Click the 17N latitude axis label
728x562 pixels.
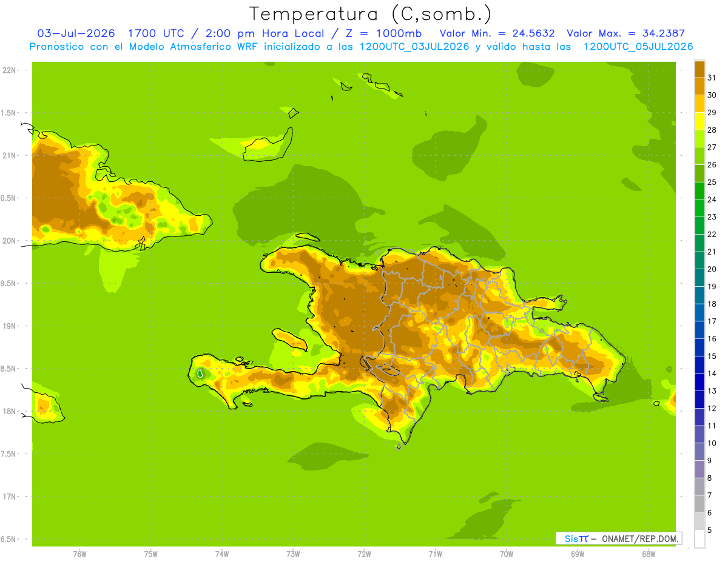tap(9, 497)
